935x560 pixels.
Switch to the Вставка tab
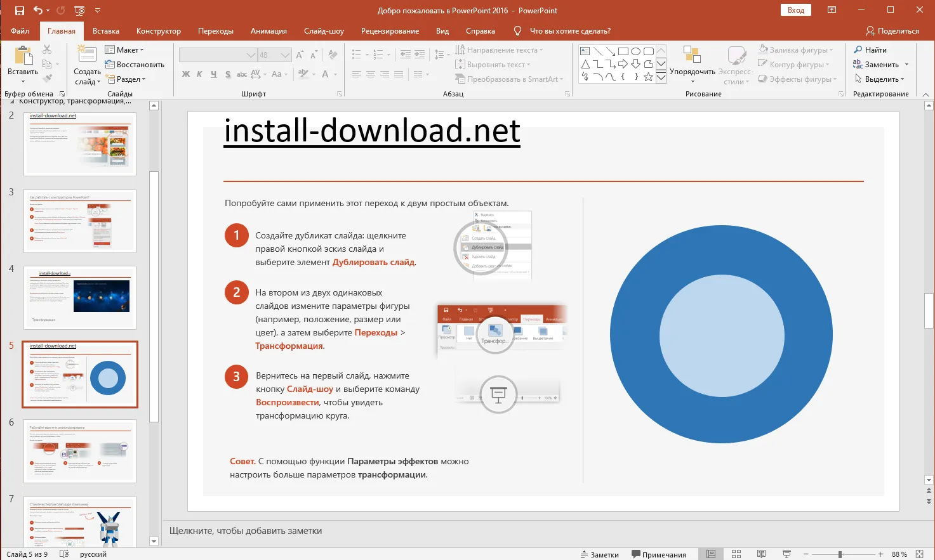pyautogui.click(x=105, y=31)
